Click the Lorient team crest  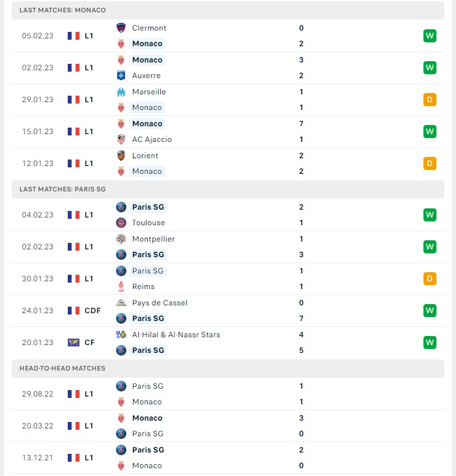[121, 156]
